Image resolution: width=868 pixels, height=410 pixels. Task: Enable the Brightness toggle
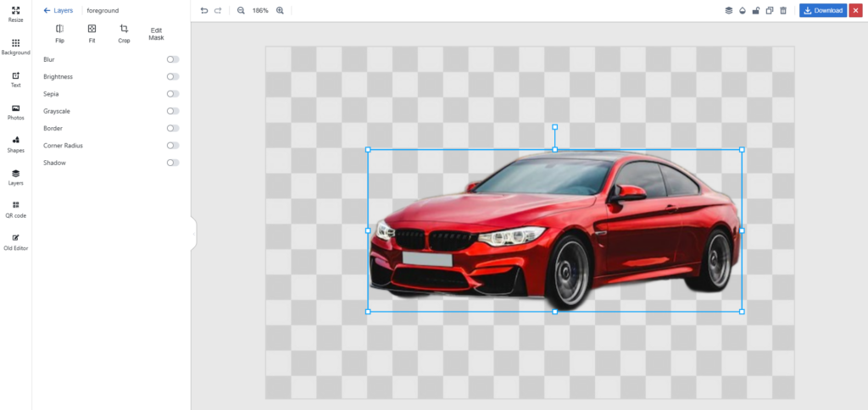point(173,76)
